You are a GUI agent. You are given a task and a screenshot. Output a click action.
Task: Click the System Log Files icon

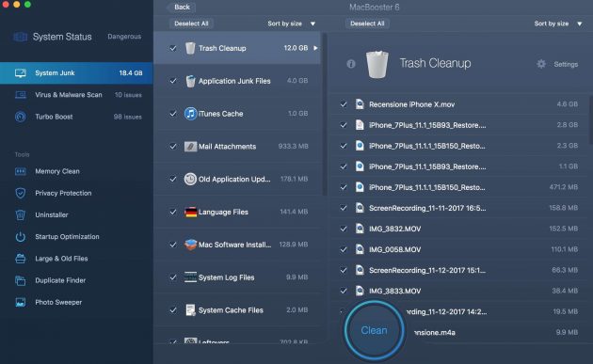tap(190, 277)
